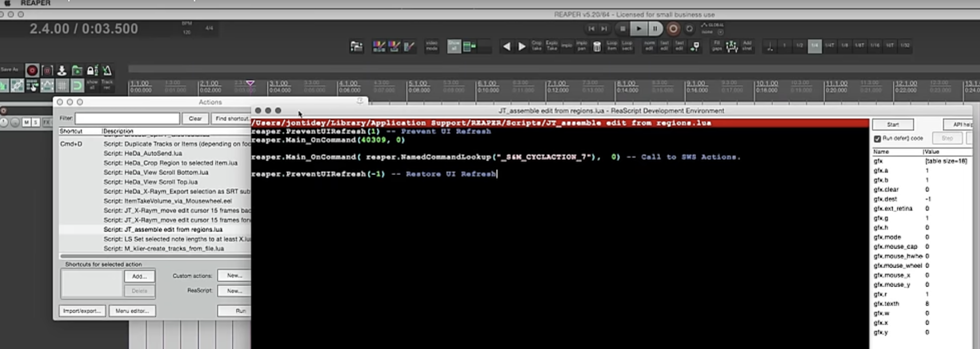Image resolution: width=980 pixels, height=349 pixels.
Task: Click the norm edit toolbar button
Action: [649, 46]
